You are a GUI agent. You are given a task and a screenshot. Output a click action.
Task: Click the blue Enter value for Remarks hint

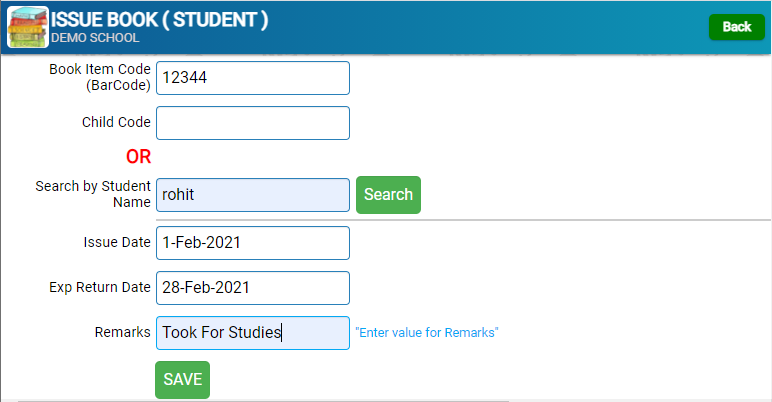coord(427,333)
